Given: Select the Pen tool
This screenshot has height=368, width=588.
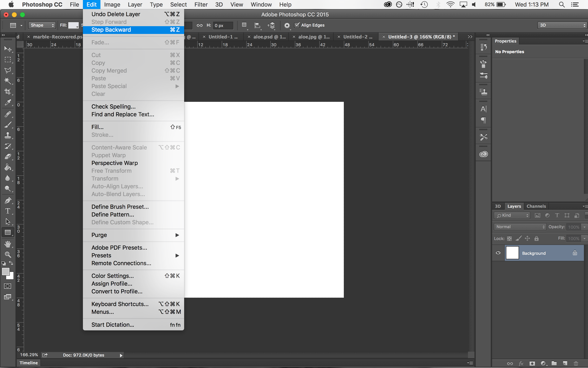Looking at the screenshot, I should (x=8, y=200).
